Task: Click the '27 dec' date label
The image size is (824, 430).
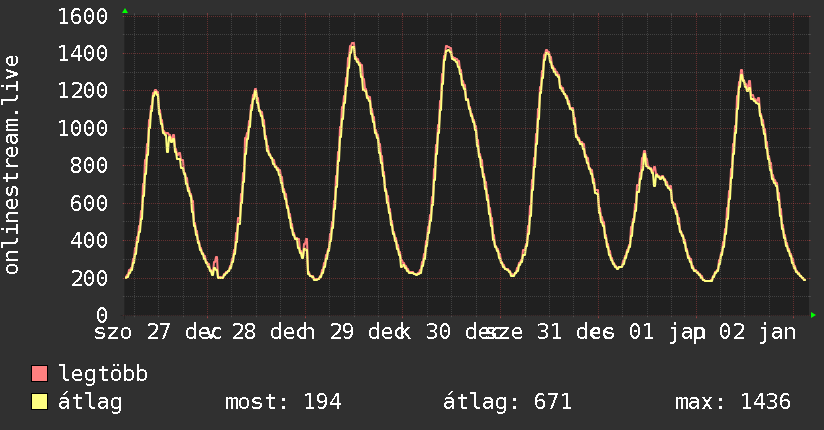Action: tap(178, 331)
